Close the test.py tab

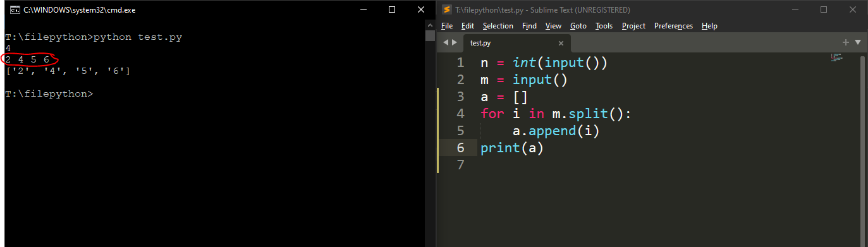click(561, 44)
